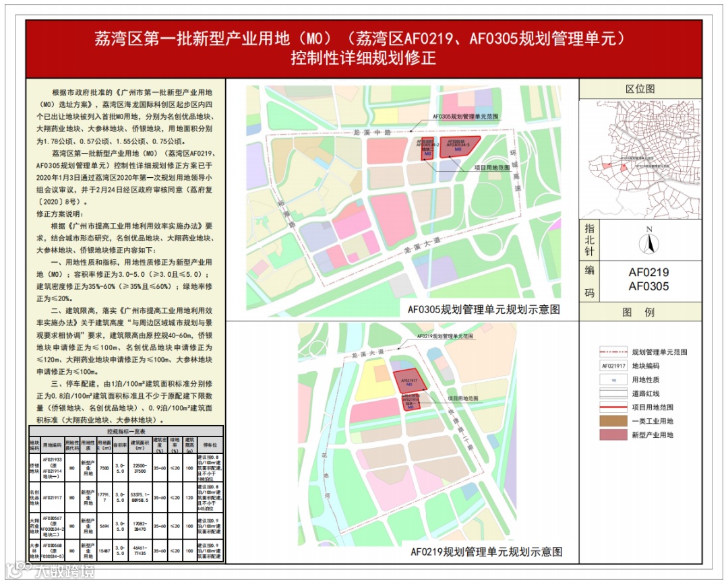
Task: Click the legend sample box for 地块编码
Action: pos(613,366)
